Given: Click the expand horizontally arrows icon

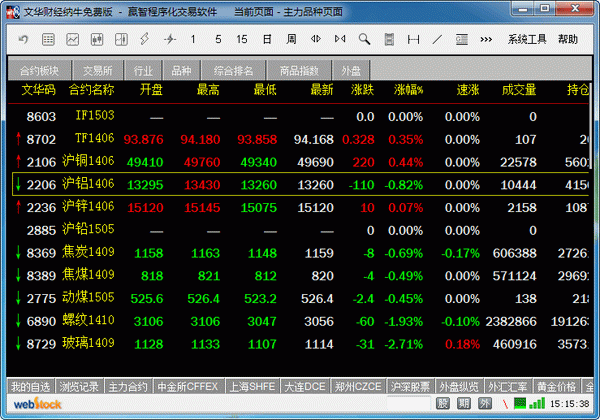Looking at the screenshot, I should 316,39.
